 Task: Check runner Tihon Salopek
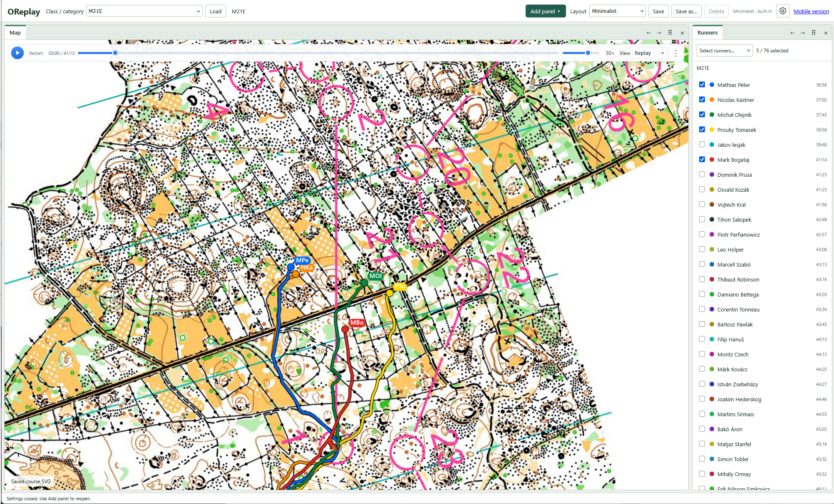coord(702,219)
